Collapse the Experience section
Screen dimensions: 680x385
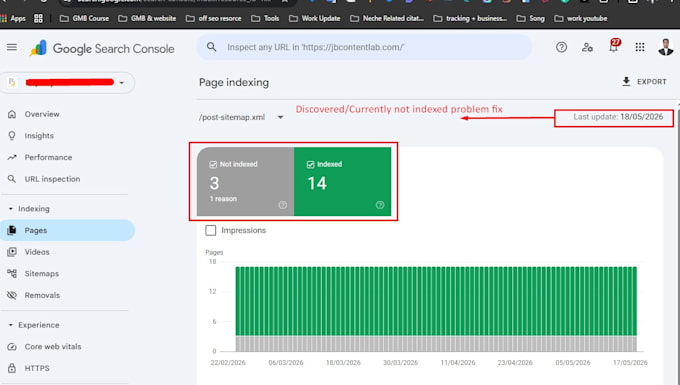[10, 325]
